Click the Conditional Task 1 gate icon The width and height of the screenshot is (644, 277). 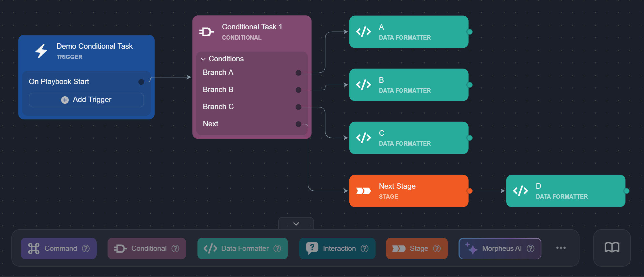point(206,32)
